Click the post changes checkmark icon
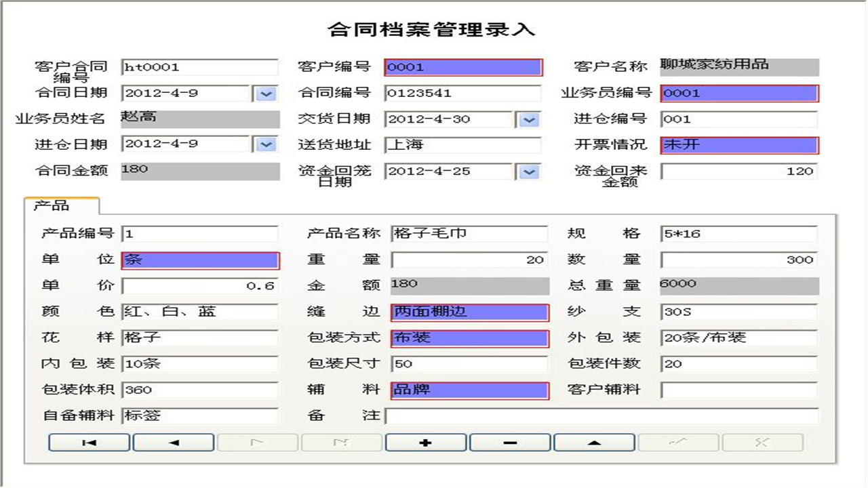Screen dimensions: 868x488 point(678,442)
